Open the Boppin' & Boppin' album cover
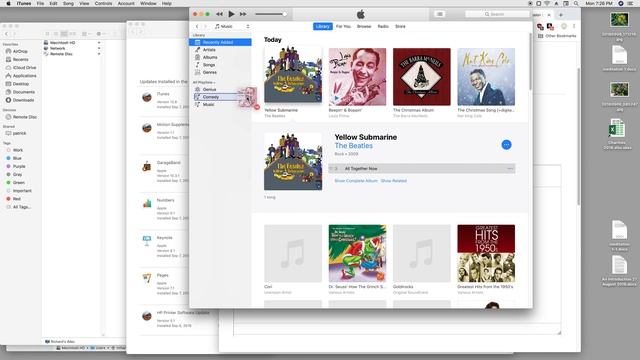Viewport: 640px width, 360px height. click(357, 77)
